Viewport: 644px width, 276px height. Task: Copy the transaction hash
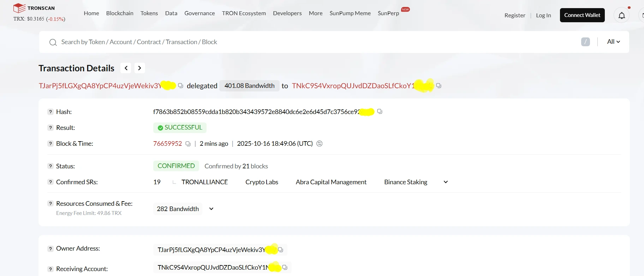[x=380, y=112]
